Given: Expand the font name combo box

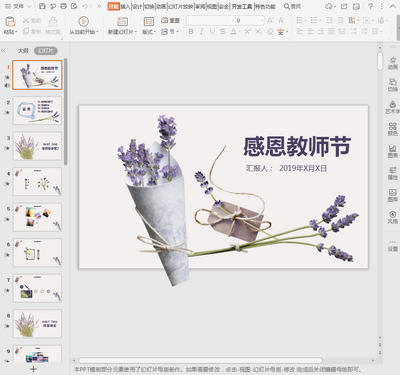Looking at the screenshot, I should [x=233, y=21].
